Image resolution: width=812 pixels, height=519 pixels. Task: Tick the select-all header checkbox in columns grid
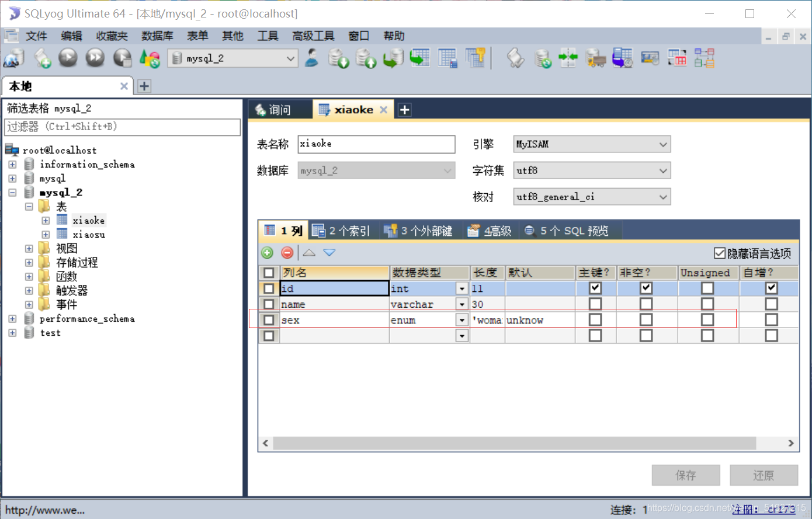(269, 273)
